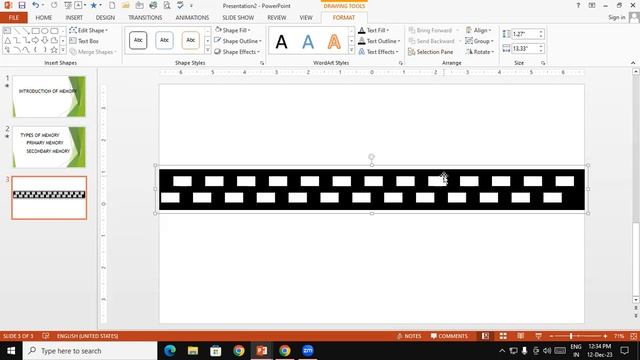
Task: Click the Redo button in the title bar
Action: point(54,5)
